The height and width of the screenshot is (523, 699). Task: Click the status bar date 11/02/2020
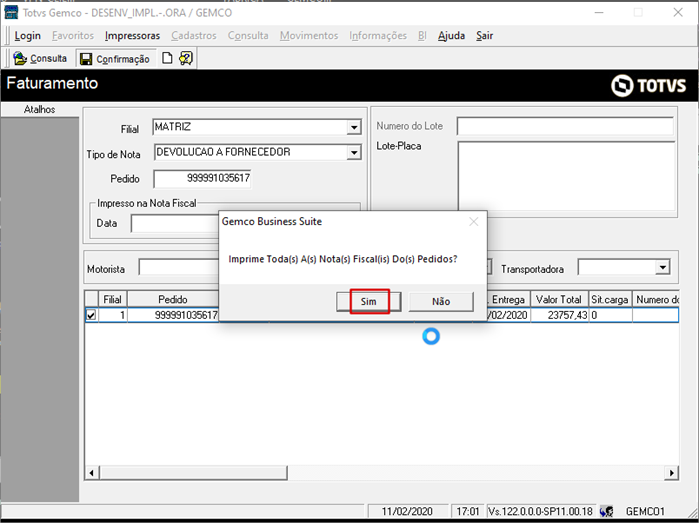click(407, 511)
